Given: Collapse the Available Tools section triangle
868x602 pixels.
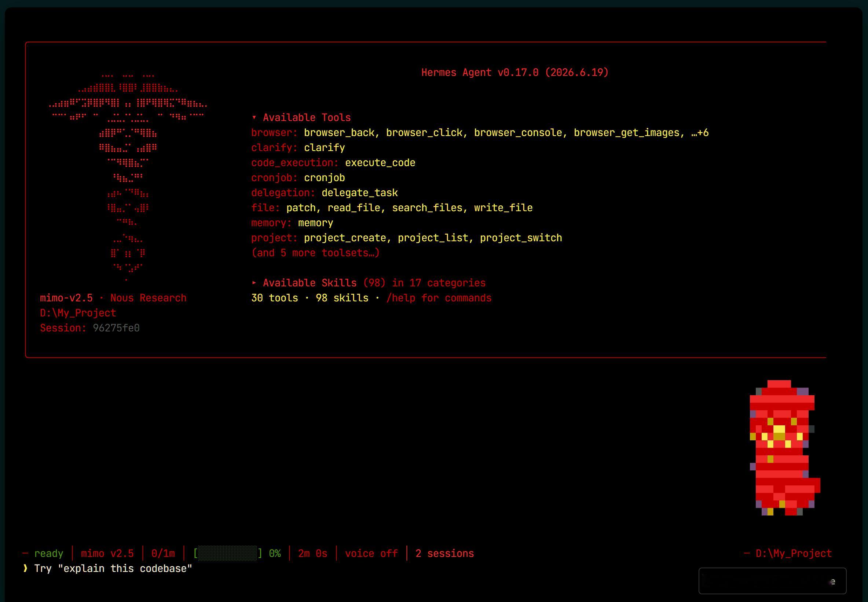Looking at the screenshot, I should click(254, 118).
